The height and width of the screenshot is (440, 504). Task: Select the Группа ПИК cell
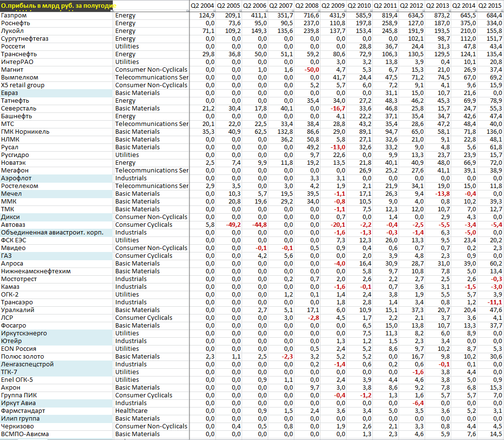pos(57,395)
